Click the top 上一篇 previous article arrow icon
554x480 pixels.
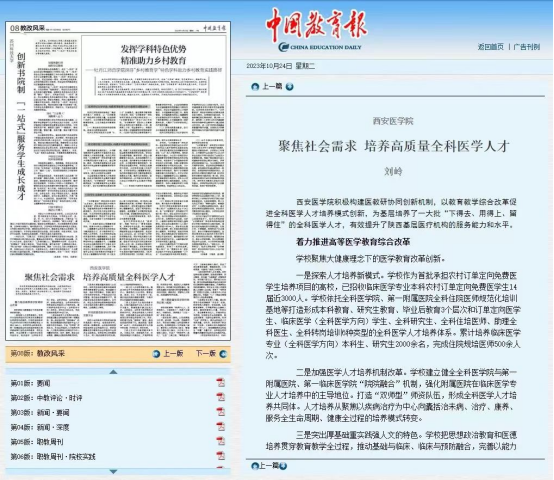pos(255,87)
